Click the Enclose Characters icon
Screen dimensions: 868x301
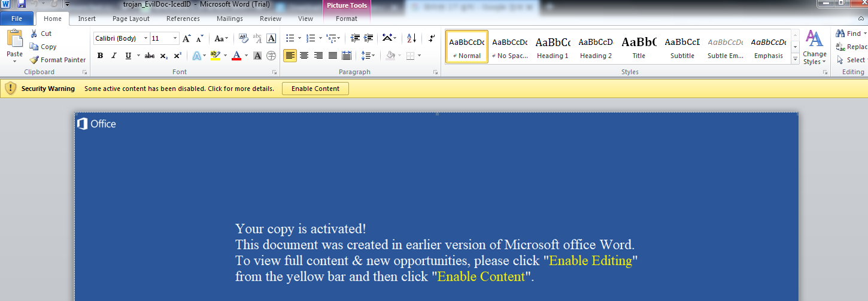(271, 56)
